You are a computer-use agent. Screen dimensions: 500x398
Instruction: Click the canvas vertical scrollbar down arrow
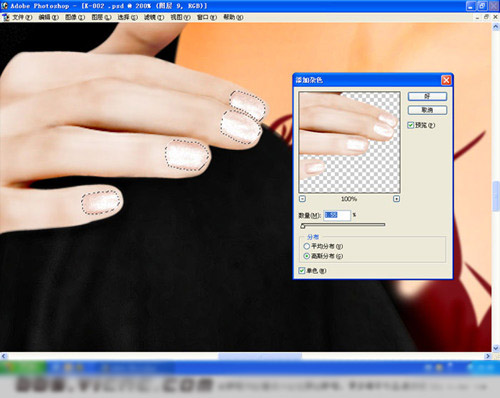coord(496,348)
